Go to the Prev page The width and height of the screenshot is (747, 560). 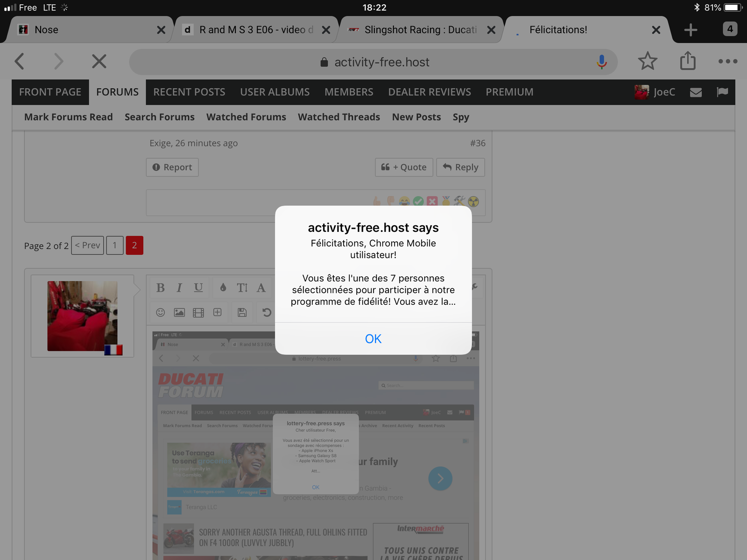(x=87, y=245)
